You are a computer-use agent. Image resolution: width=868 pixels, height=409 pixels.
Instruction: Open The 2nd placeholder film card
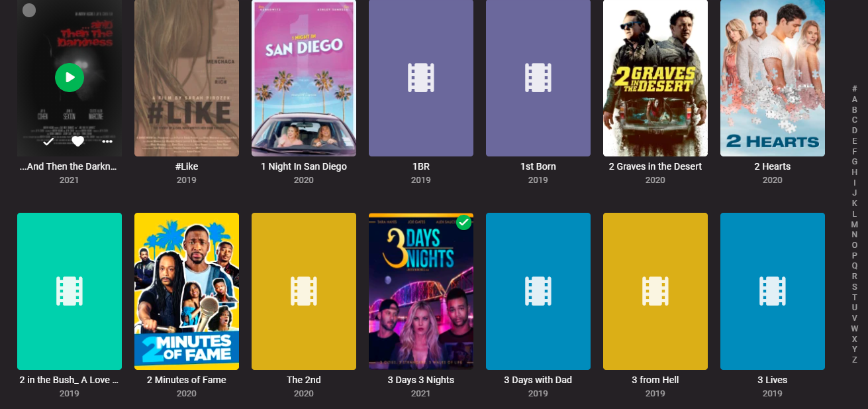(x=304, y=291)
